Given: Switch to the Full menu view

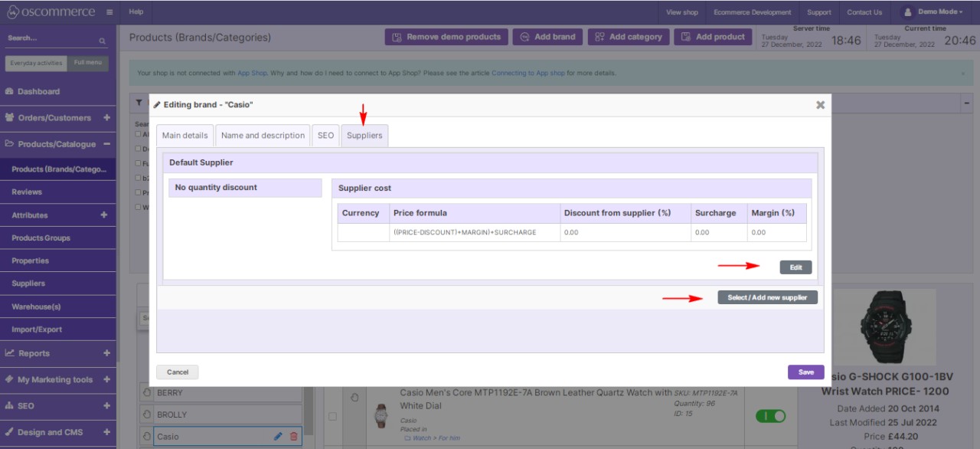Looking at the screenshot, I should pyautogui.click(x=87, y=63).
